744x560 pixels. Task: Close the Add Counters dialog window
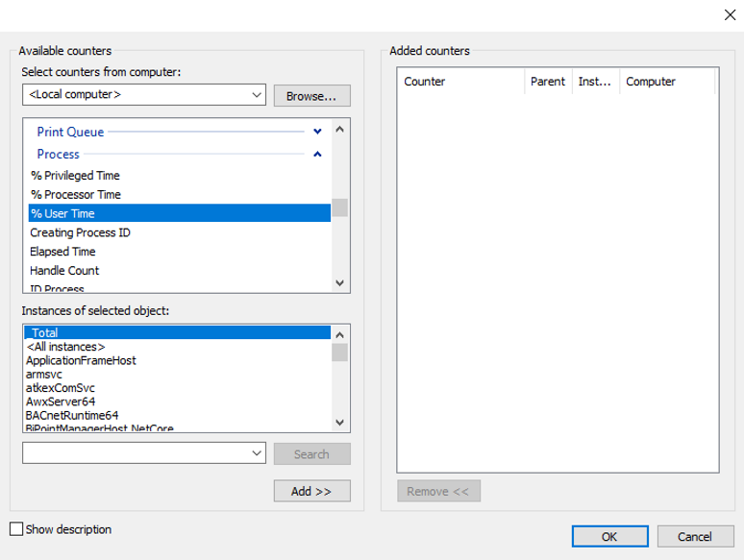point(726,13)
